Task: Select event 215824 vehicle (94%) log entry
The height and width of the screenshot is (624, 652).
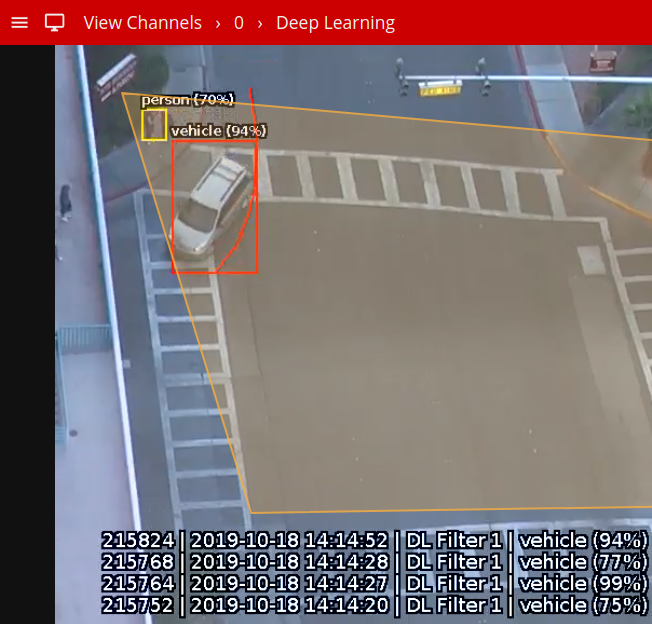Action: 375,540
